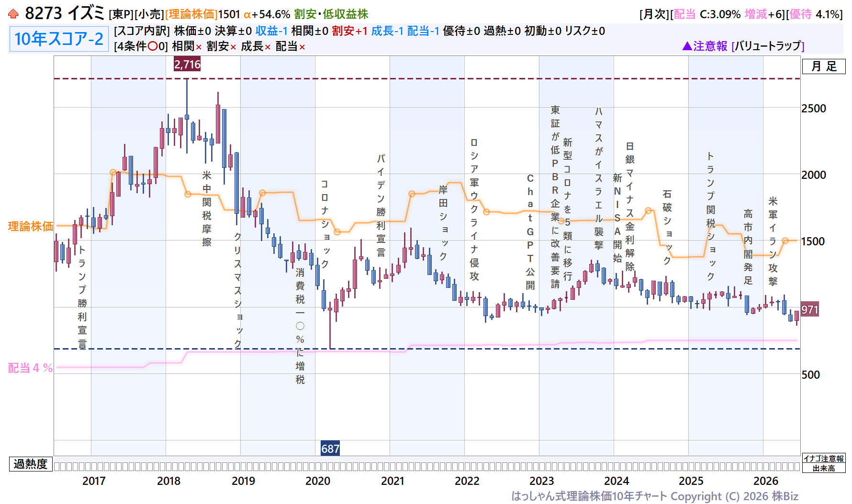
Task: Click the 2017 year label on the axis
Action: tap(94, 481)
